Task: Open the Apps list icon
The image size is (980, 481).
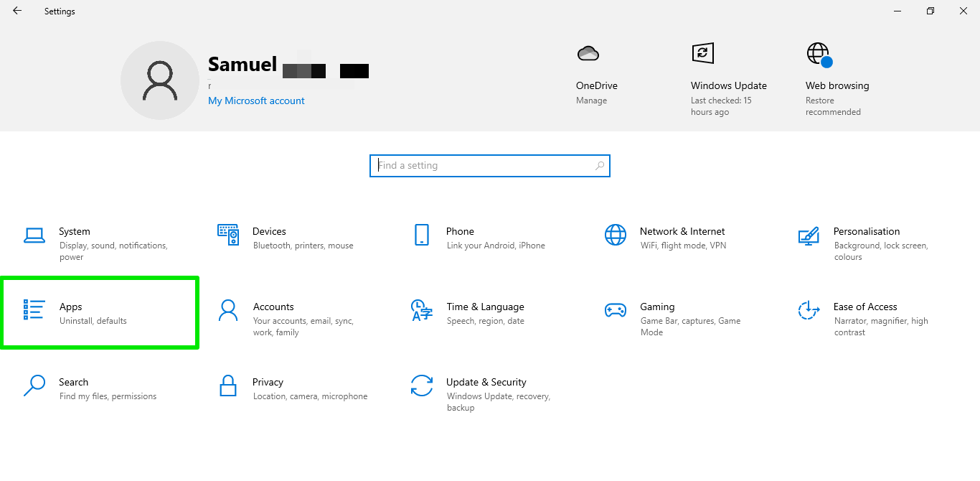Action: point(34,310)
